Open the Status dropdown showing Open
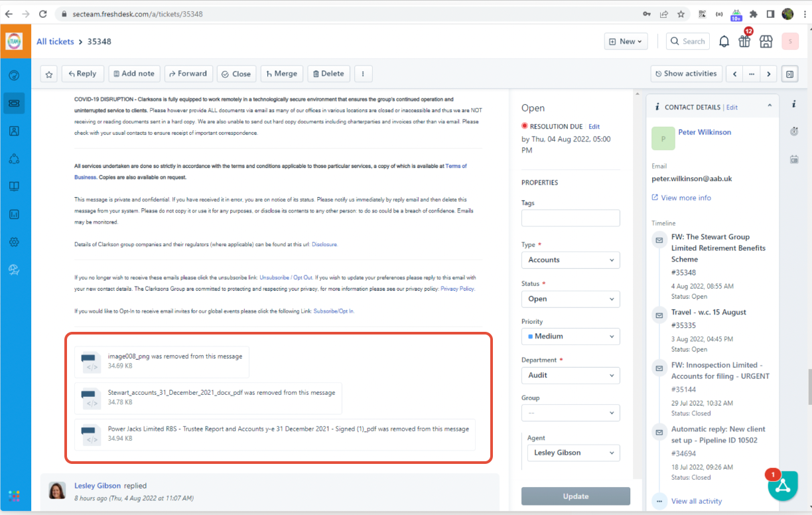Image resolution: width=812 pixels, height=515 pixels. (571, 299)
